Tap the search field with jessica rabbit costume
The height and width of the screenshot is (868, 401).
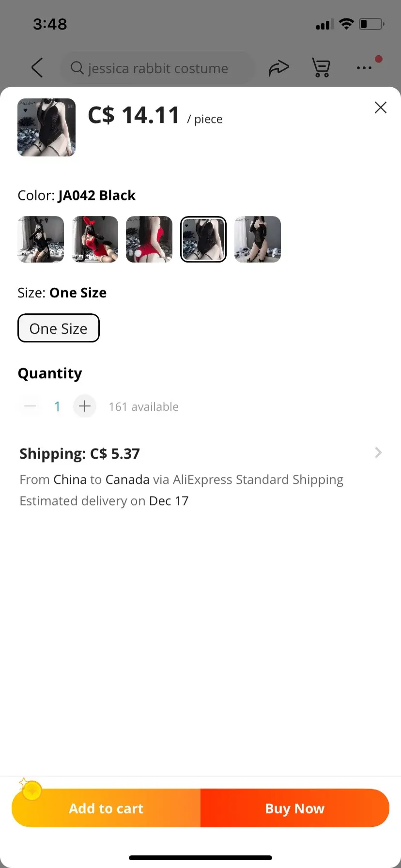[158, 68]
